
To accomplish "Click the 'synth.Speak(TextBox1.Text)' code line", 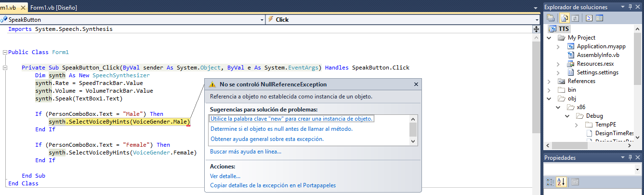I will click(x=79, y=98).
